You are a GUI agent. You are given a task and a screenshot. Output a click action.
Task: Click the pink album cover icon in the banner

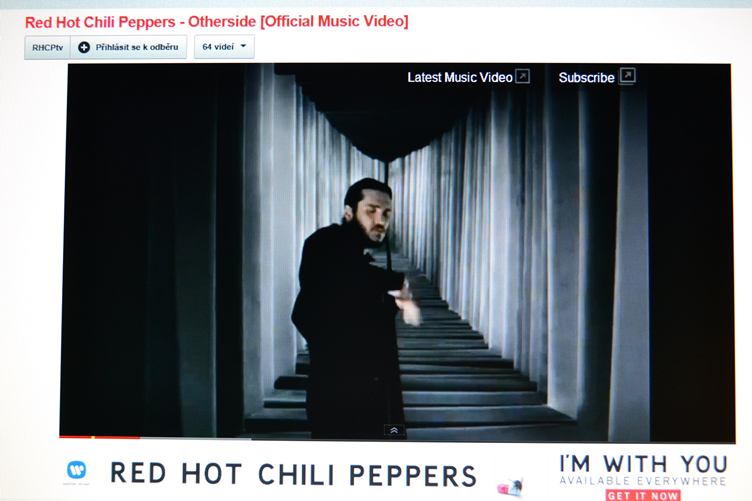pos(510,488)
